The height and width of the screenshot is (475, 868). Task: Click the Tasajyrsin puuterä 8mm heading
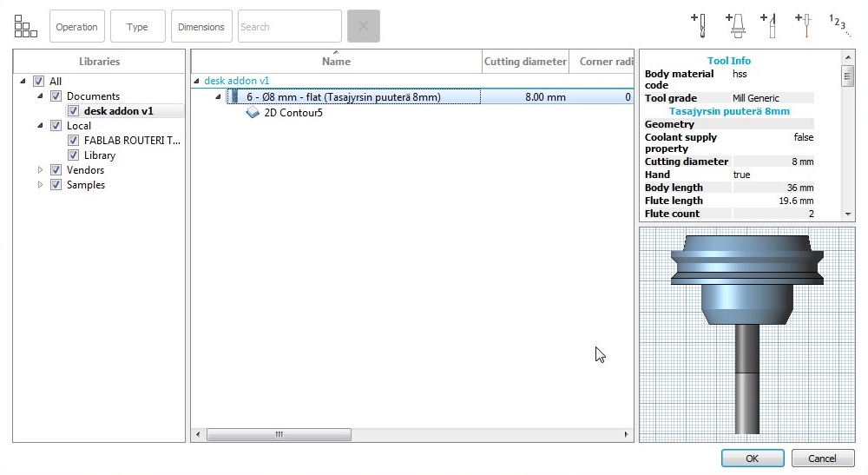tap(729, 111)
